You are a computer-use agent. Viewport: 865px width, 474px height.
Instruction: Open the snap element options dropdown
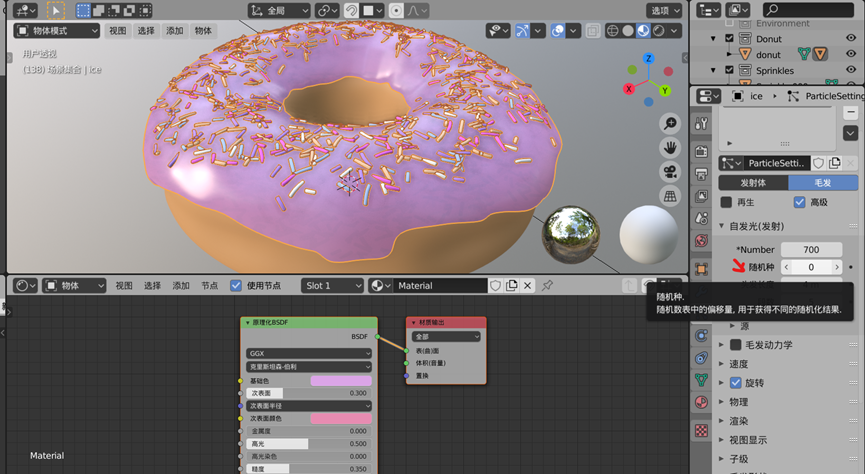coord(373,10)
